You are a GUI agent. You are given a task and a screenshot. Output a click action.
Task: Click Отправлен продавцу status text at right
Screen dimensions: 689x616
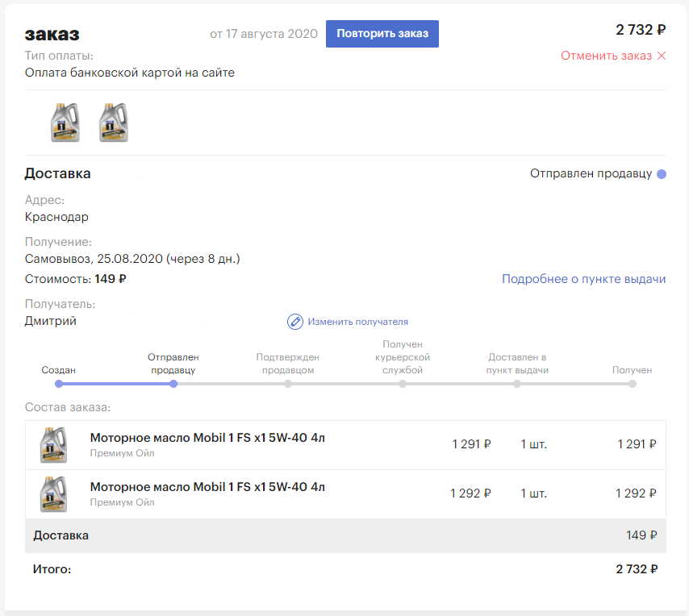(591, 174)
